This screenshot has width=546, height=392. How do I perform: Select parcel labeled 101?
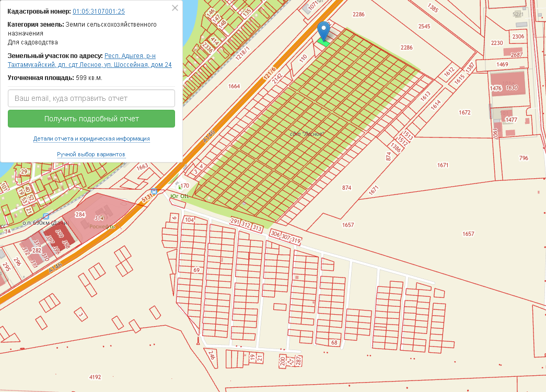(x=4, y=187)
